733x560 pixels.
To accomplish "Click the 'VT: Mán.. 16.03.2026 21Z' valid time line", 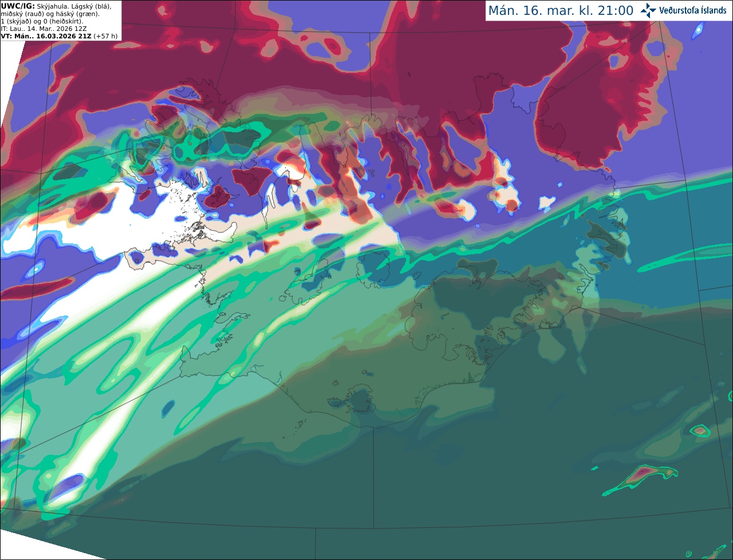I will click(x=47, y=36).
